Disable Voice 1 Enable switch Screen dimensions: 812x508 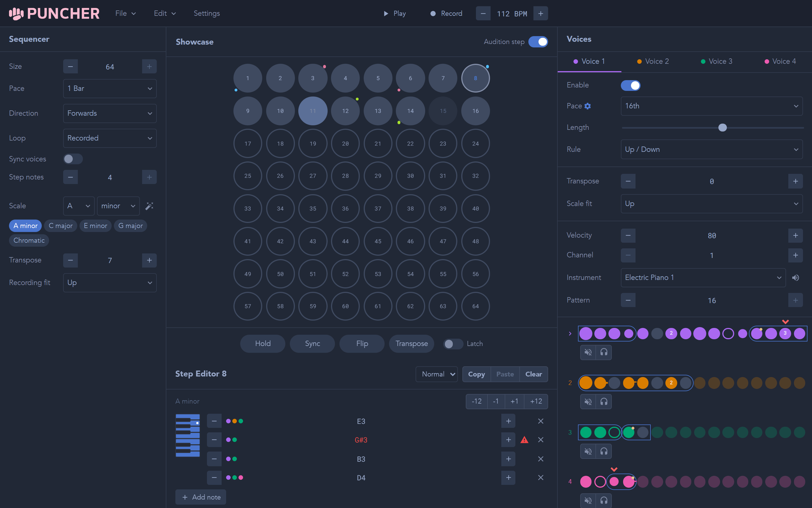(630, 85)
